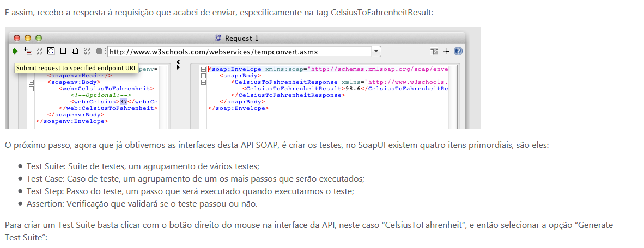Click the red close button of Request 1
This screenshot has height=248, width=644.
coord(17,38)
